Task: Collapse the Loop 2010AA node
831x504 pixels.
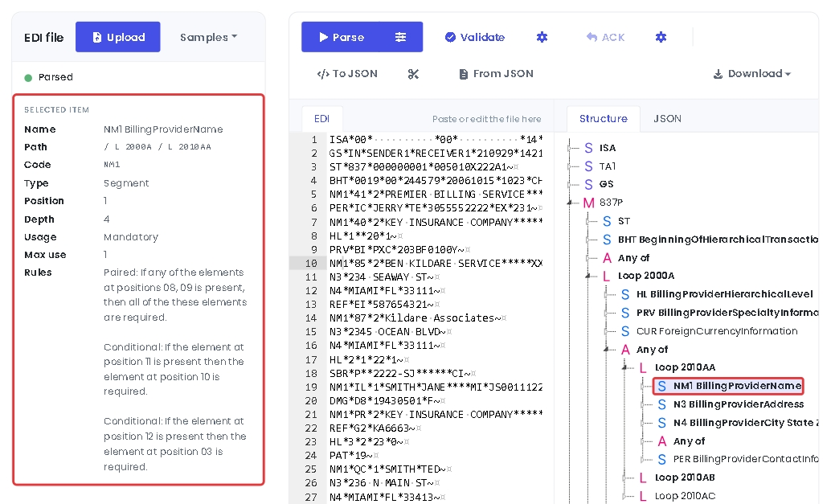Action: coord(626,368)
